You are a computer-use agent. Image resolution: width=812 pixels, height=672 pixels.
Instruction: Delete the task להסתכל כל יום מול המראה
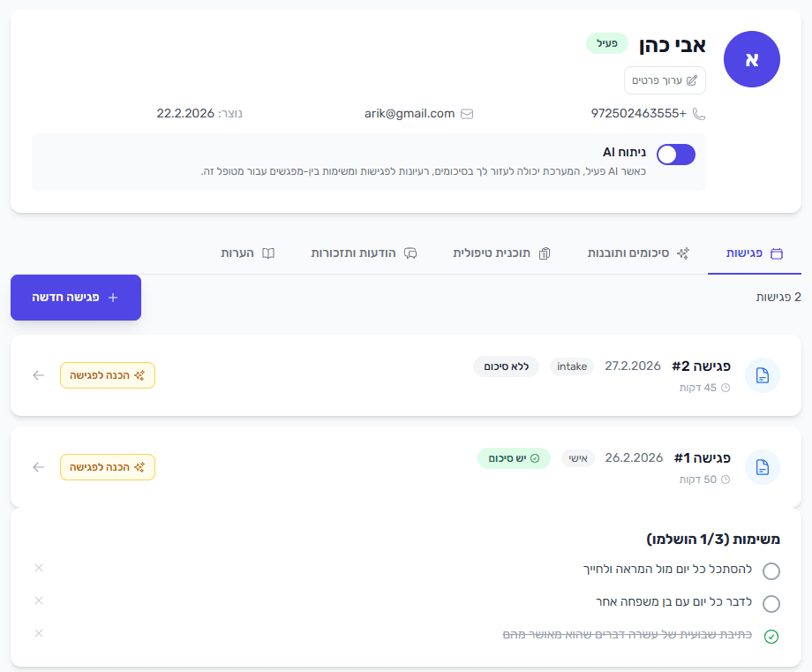click(38, 568)
